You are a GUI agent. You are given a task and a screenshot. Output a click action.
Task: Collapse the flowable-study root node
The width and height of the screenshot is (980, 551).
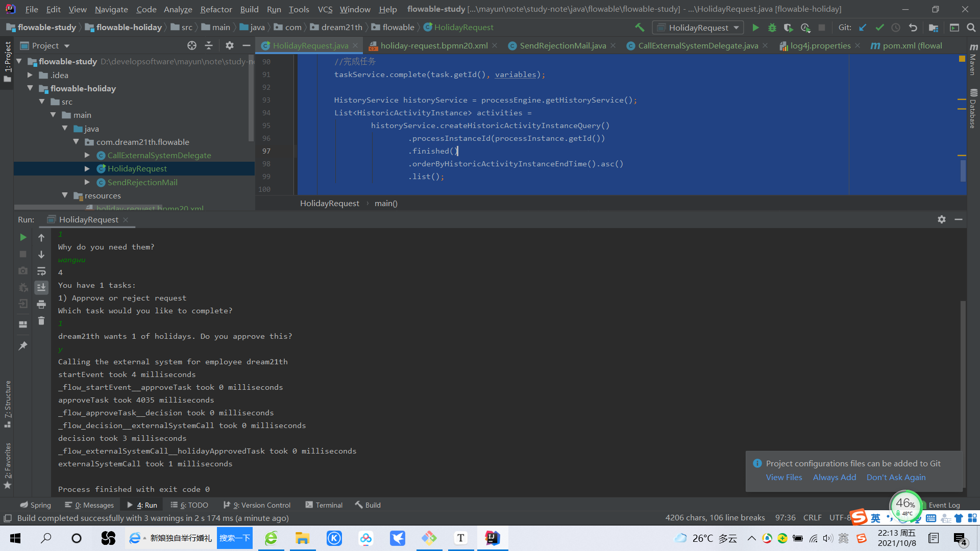19,61
